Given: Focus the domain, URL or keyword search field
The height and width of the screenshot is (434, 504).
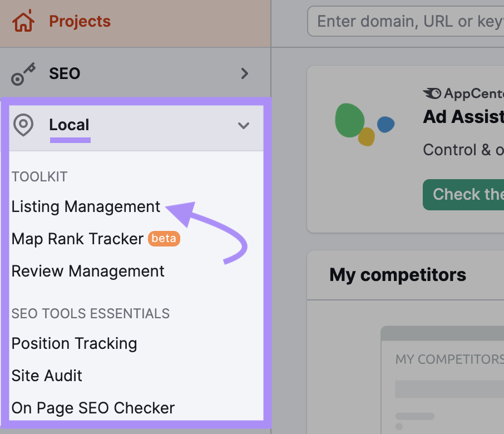Looking at the screenshot, I should click(406, 22).
